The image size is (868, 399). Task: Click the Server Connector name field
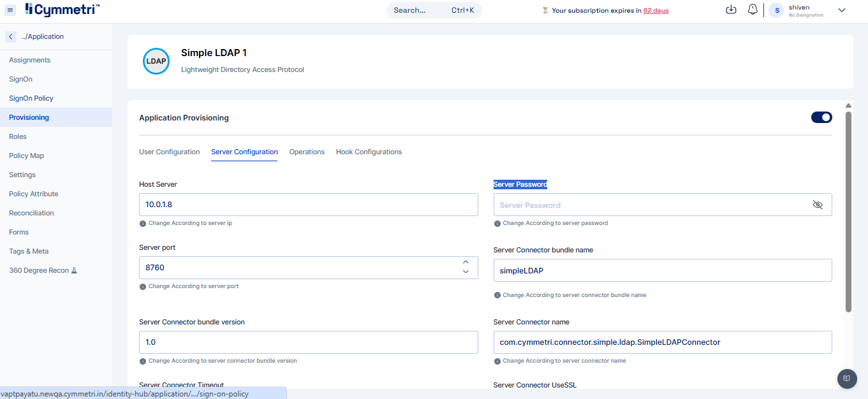[663, 342]
